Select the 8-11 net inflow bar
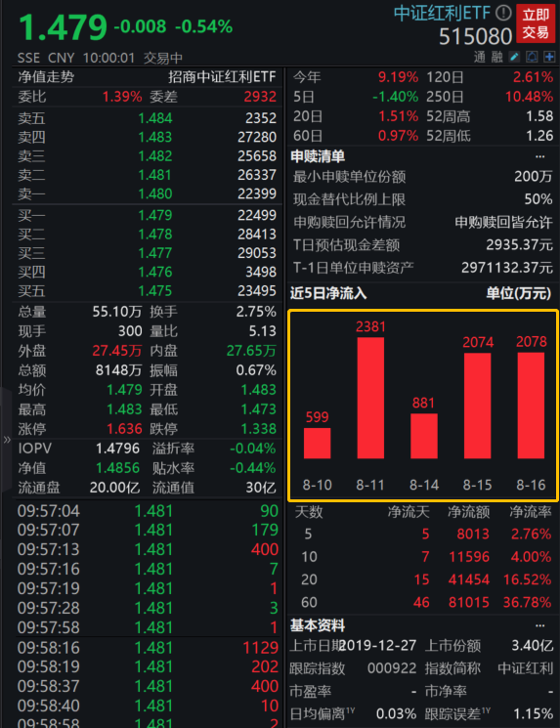 click(x=370, y=398)
